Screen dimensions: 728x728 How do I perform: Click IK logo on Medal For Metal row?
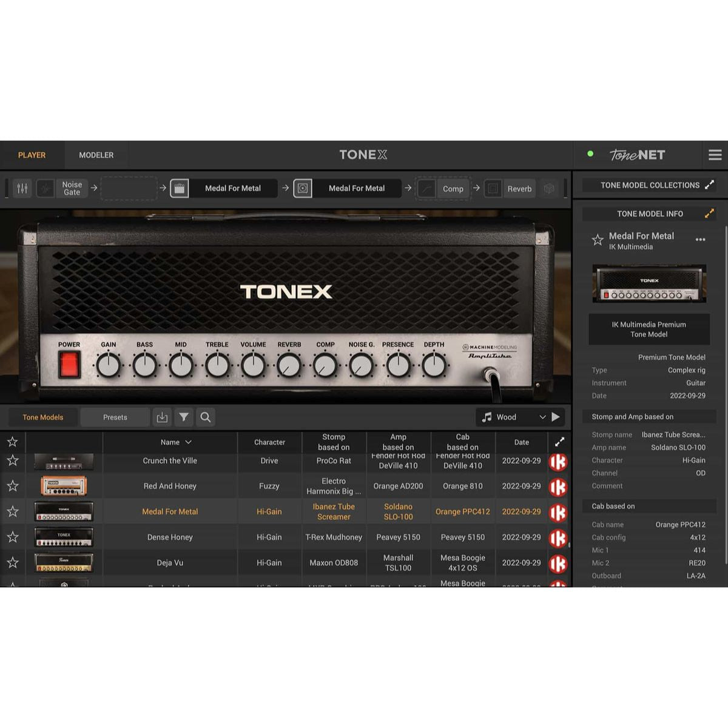[558, 513]
